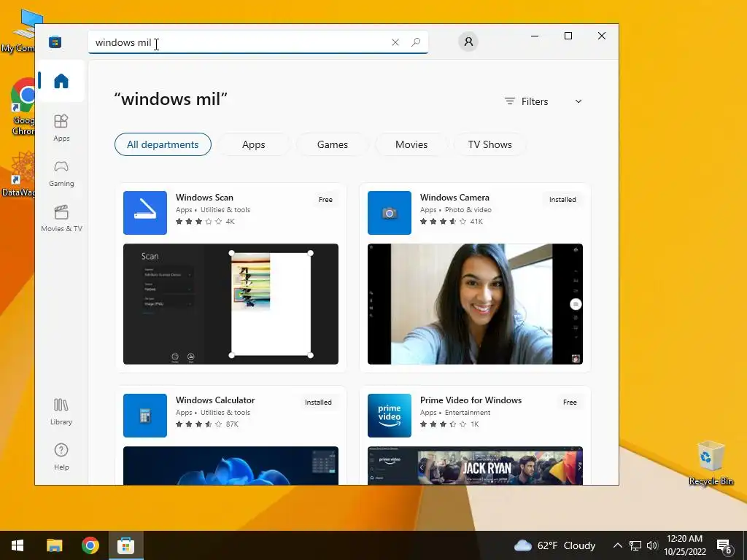The height and width of the screenshot is (560, 747).
Task: Open the Windows Camera title link
Action: point(454,197)
